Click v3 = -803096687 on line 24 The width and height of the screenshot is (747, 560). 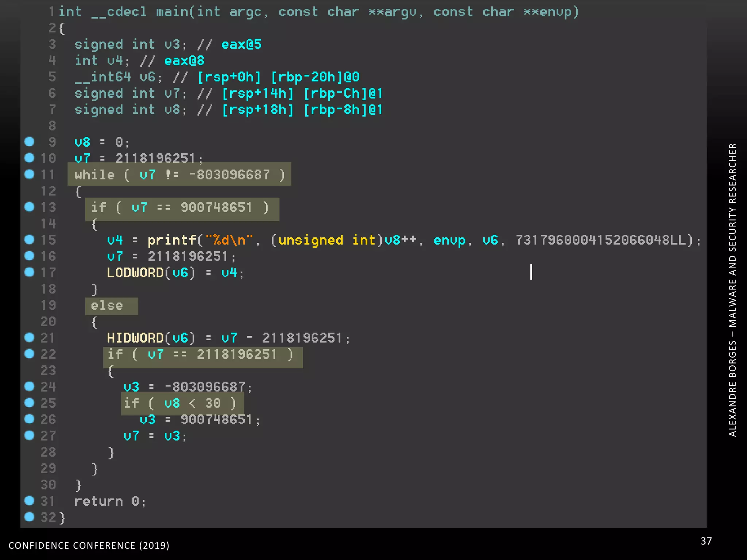[187, 387]
